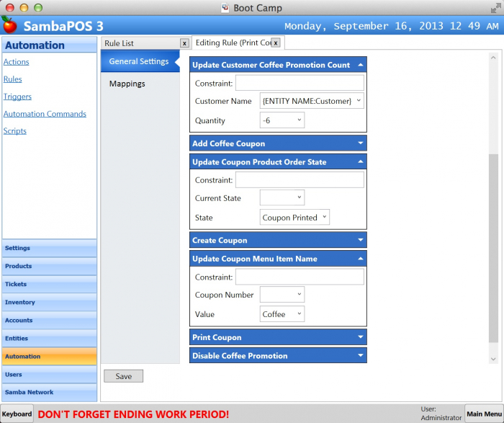The image size is (504, 423).
Task: Switch to the Mappings tab
Action: [x=127, y=84]
